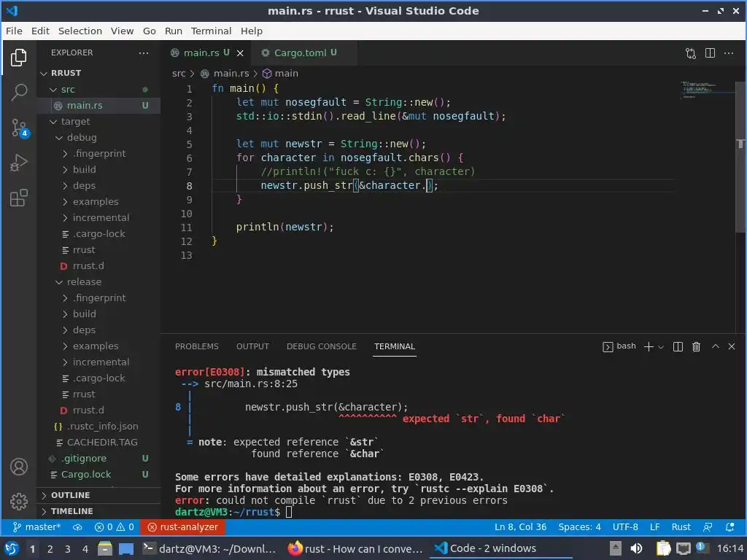Synchronize changes cloud icon in status bar
The image size is (747, 560).
coord(77,526)
